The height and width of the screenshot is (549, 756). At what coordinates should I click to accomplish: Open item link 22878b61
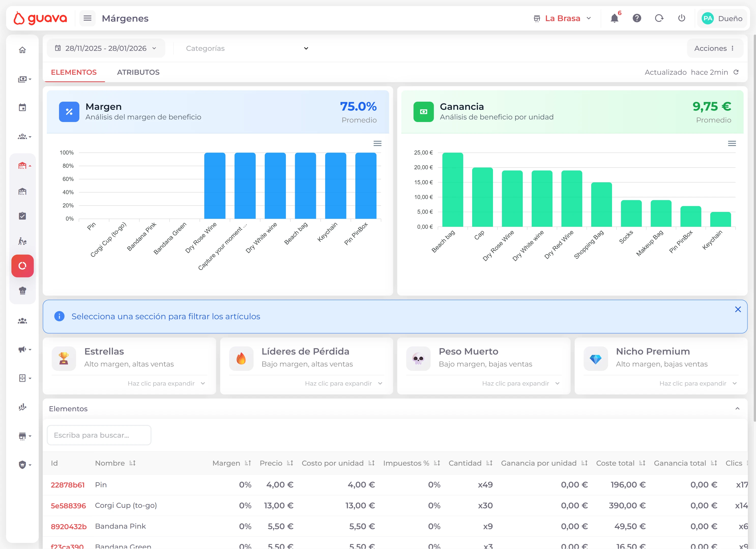click(68, 485)
